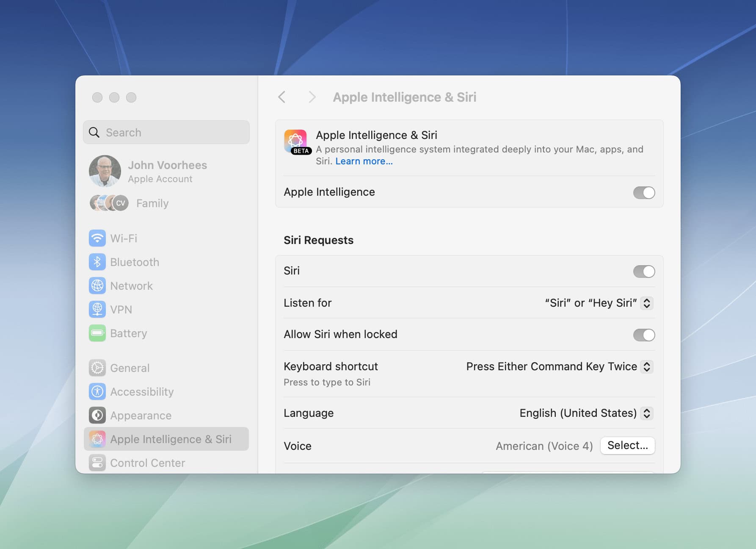Open Battery settings pane
The image size is (756, 549).
pyautogui.click(x=166, y=333)
